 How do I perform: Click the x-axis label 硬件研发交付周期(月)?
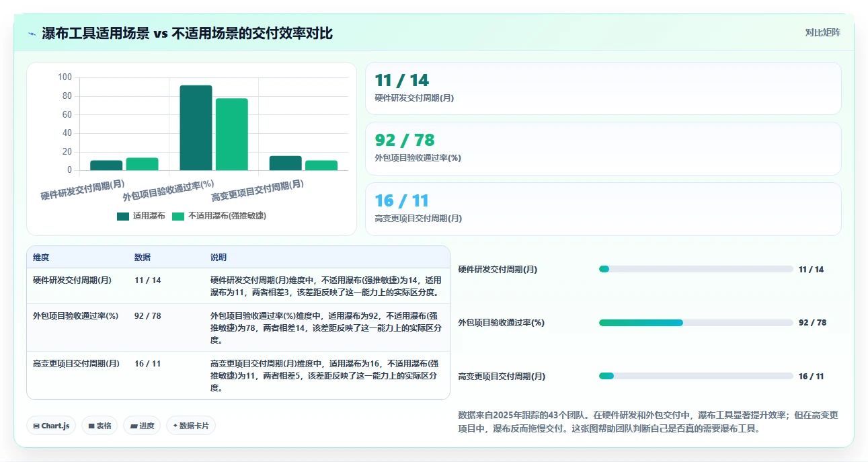83,190
